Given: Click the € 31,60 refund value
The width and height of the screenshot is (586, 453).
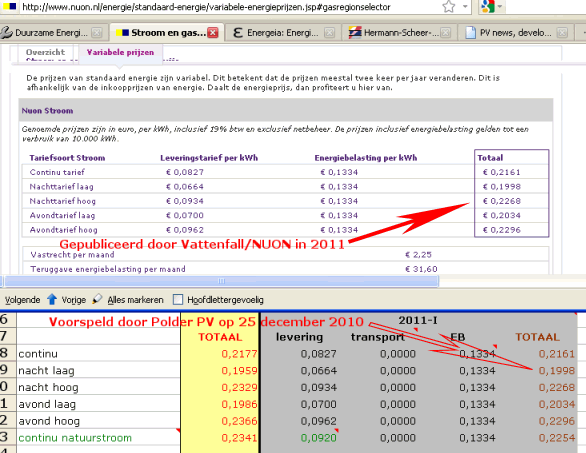Looking at the screenshot, I should 421,269.
